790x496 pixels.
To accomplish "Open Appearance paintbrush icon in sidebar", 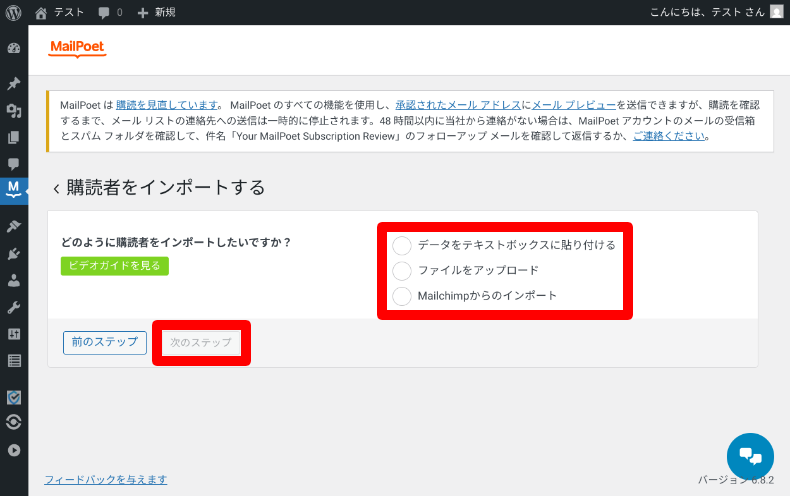I will tap(14, 226).
